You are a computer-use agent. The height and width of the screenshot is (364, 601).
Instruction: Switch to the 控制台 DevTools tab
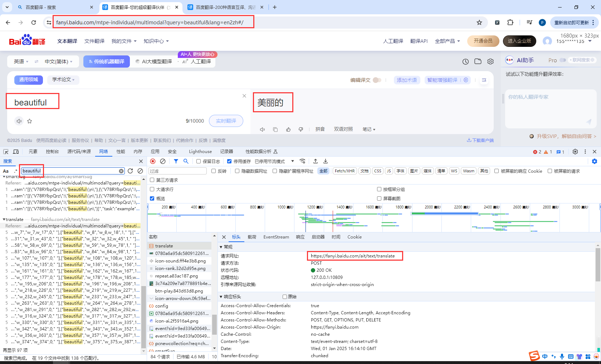(x=52, y=152)
